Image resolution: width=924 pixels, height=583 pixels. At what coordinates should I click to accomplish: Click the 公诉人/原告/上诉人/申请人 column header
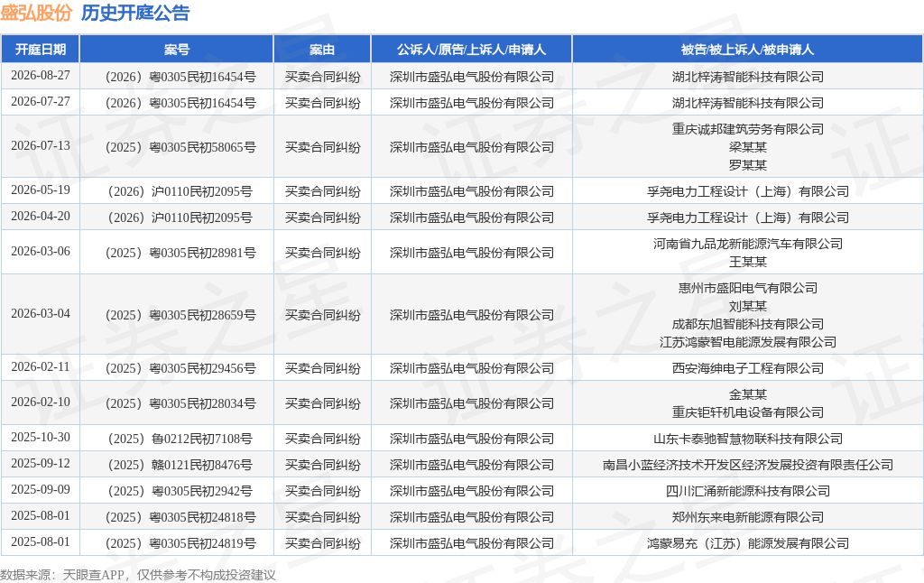(x=471, y=50)
